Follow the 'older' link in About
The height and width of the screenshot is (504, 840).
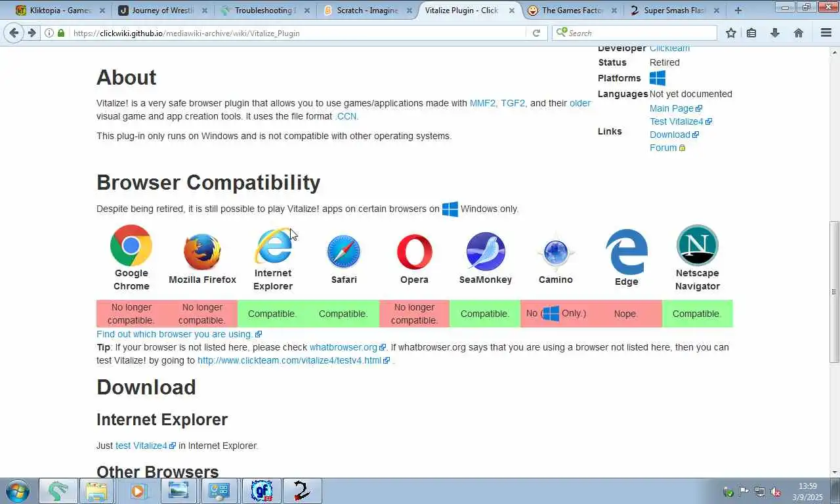(x=580, y=103)
